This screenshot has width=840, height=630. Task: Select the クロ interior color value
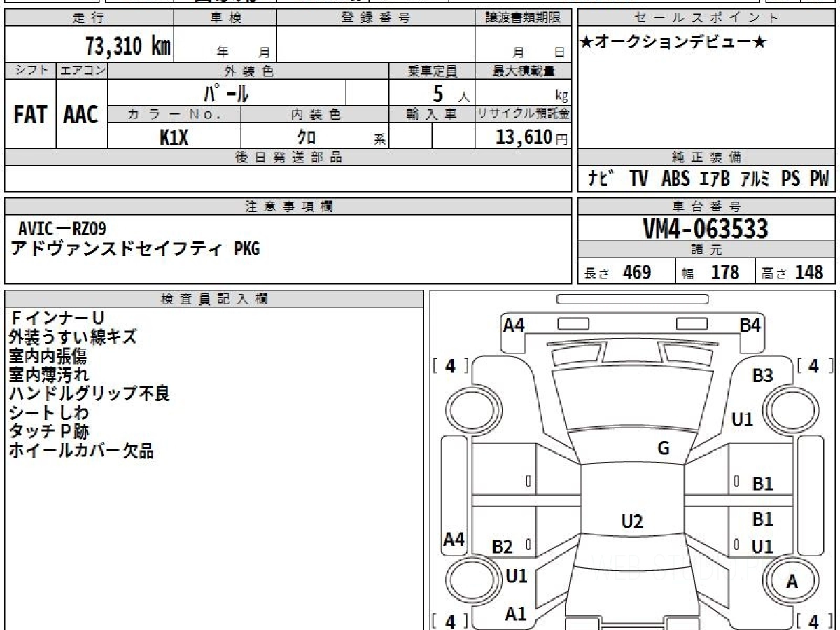pos(307,137)
